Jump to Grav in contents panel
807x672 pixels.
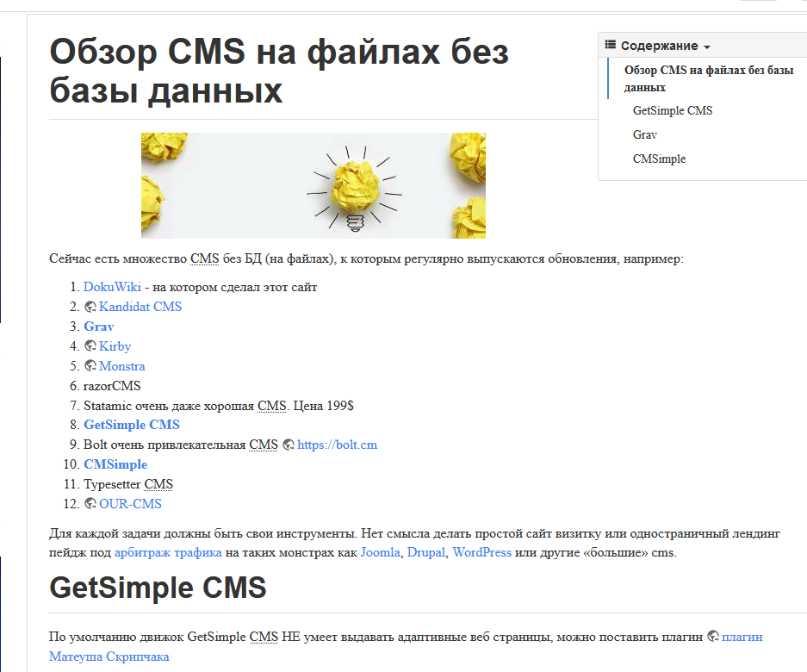[x=645, y=135]
